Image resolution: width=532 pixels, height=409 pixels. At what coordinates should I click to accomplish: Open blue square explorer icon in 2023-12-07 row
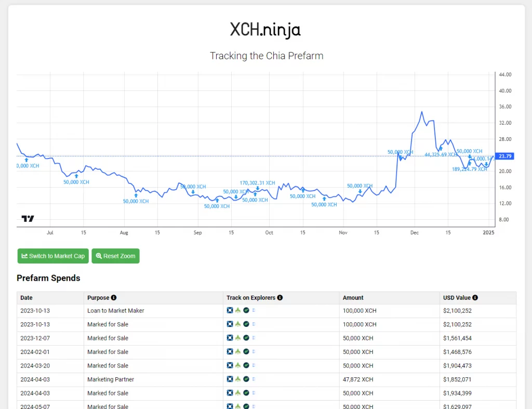[230, 338]
